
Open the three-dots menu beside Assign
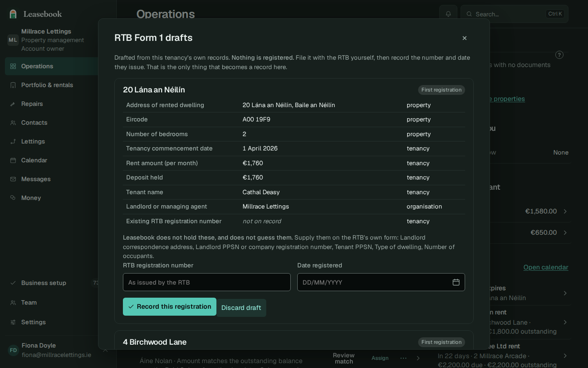coord(403,358)
